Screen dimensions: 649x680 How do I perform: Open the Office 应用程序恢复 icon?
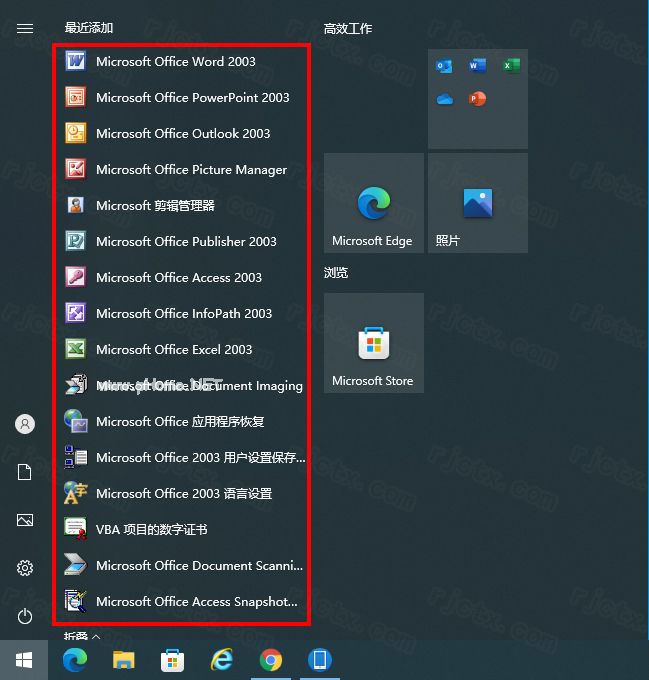pos(76,421)
